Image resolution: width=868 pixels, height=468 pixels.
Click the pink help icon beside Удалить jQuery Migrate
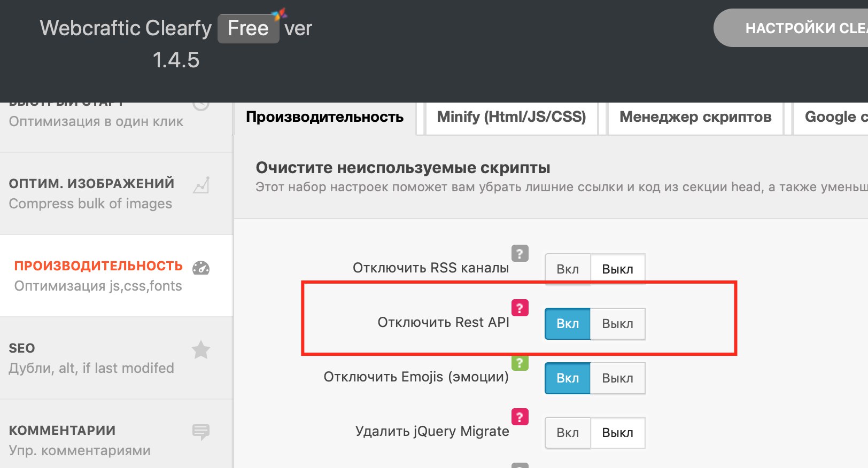tap(520, 417)
